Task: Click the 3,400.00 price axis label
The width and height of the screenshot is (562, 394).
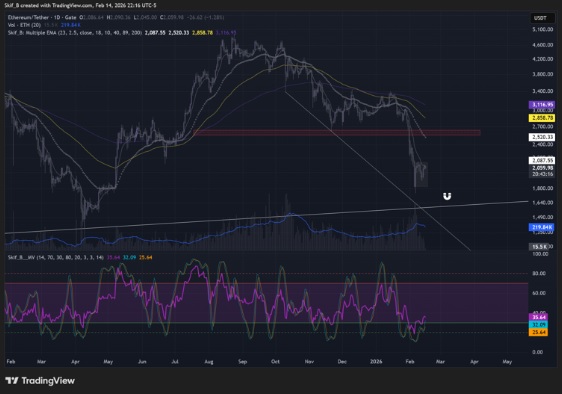Action: tap(543, 91)
